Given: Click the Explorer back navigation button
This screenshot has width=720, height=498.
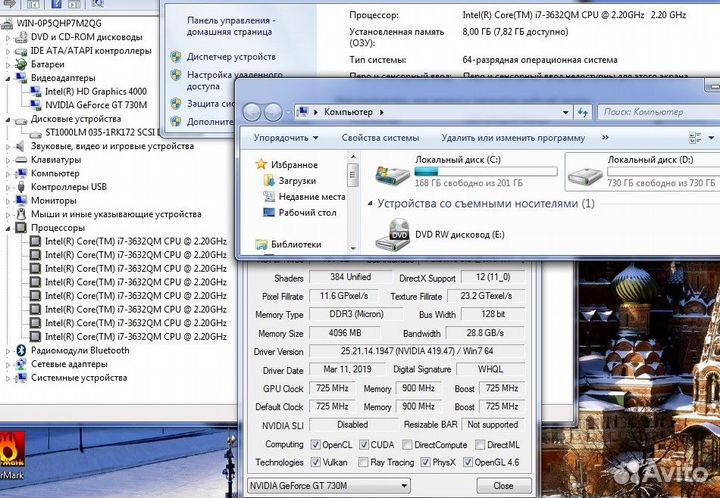Looking at the screenshot, I should pos(252,112).
